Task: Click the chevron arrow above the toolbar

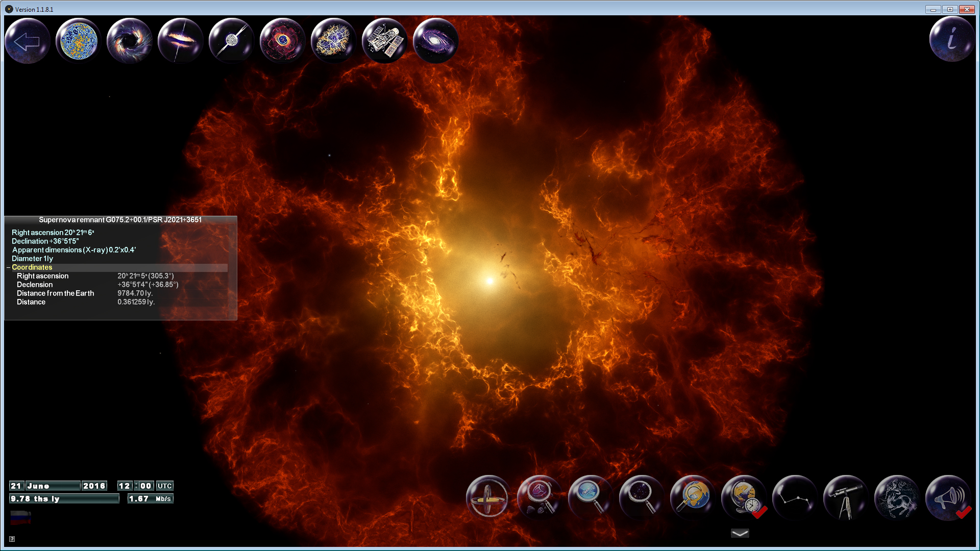Action: (x=740, y=533)
